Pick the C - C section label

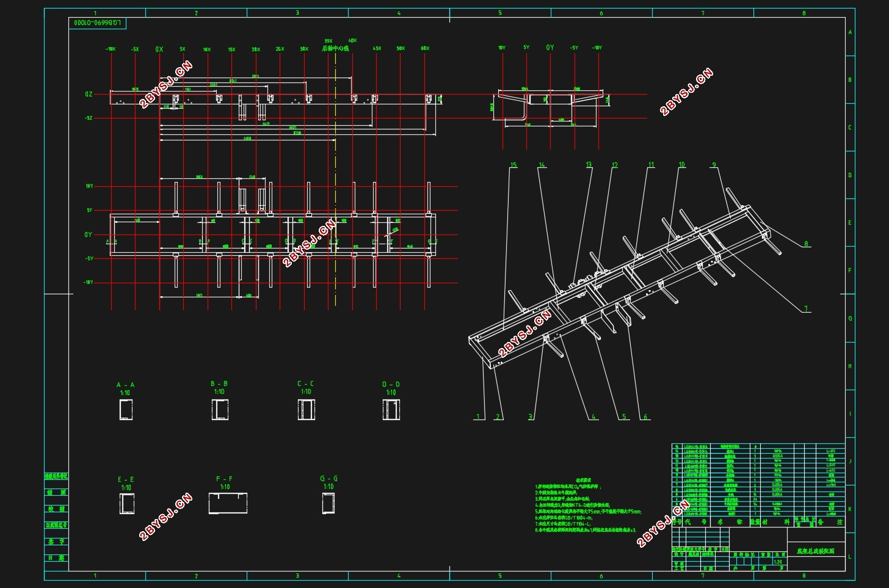(305, 384)
